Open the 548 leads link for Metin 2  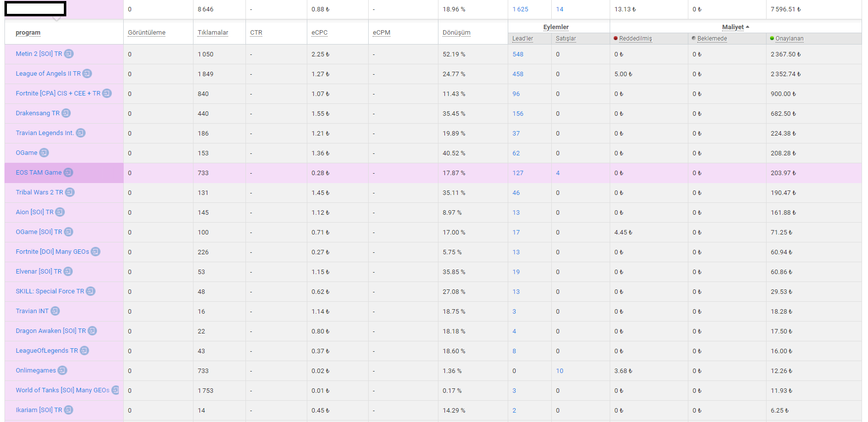518,54
